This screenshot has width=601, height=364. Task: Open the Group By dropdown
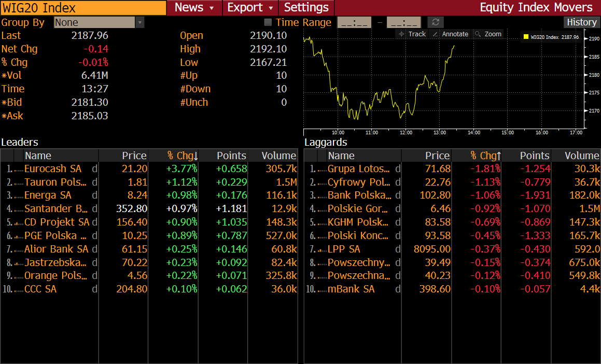coord(139,22)
